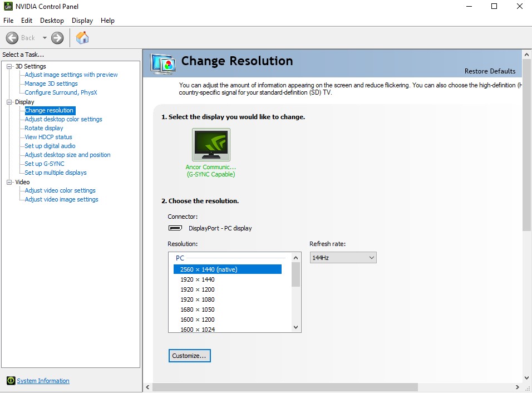Screen dimensions: 532x393
Task: Click horizontal scrollbar right arrow
Action: 517,387
